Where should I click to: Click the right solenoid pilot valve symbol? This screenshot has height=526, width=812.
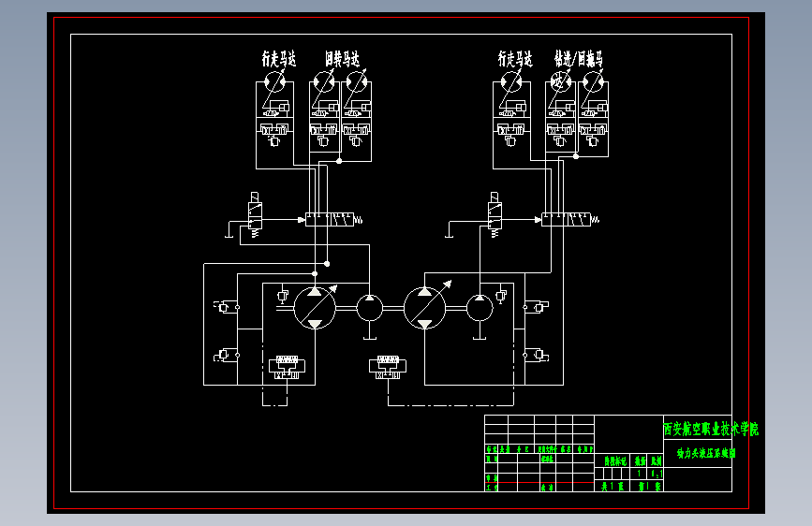tap(495, 215)
